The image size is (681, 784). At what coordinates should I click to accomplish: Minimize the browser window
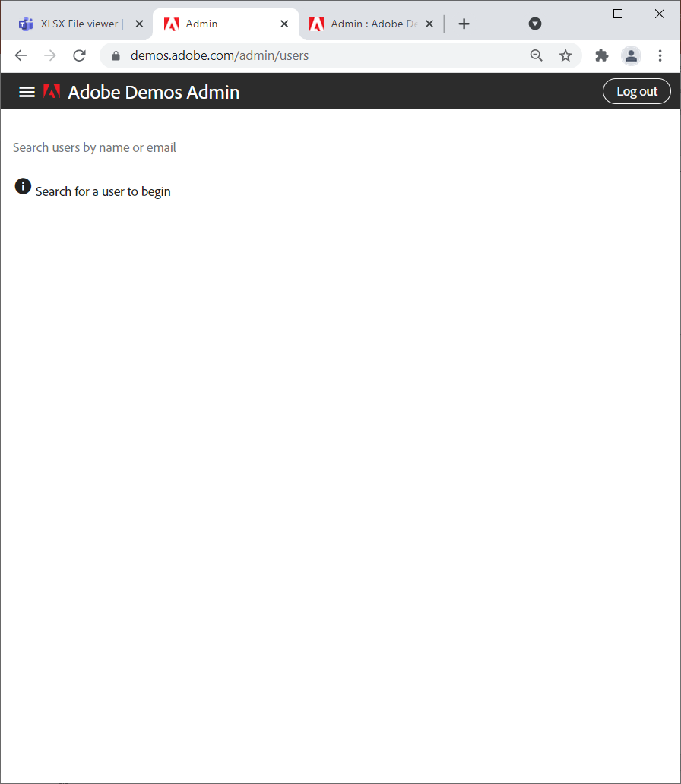tap(576, 14)
